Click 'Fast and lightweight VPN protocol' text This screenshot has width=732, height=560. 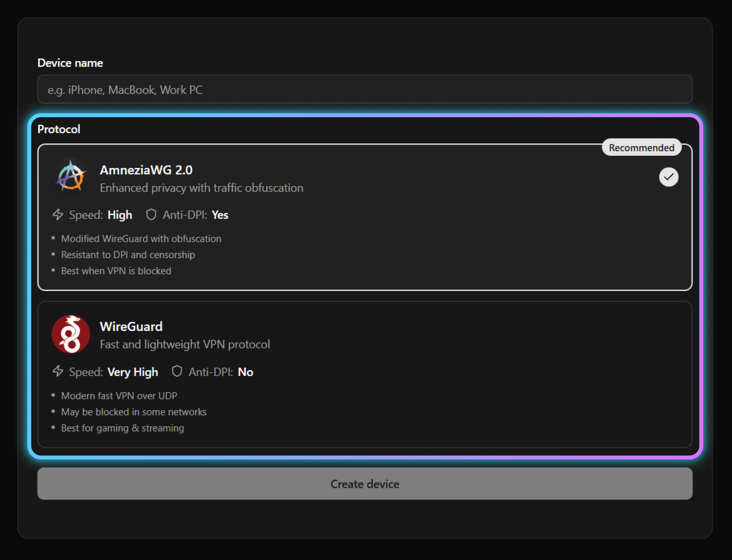185,345
